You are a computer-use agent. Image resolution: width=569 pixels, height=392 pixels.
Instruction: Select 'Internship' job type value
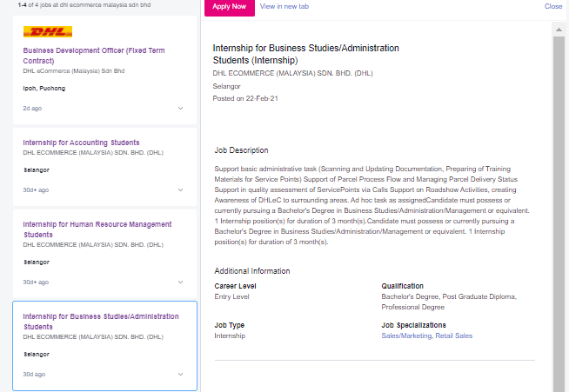230,336
